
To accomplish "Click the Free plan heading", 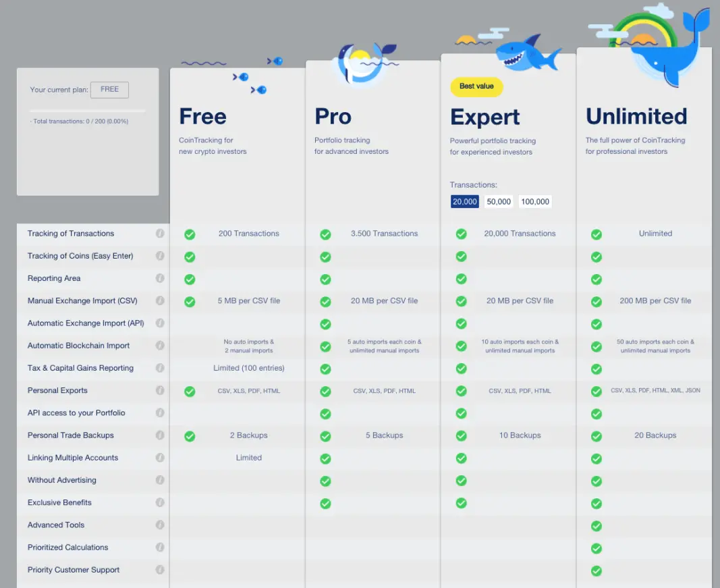I will coord(202,116).
